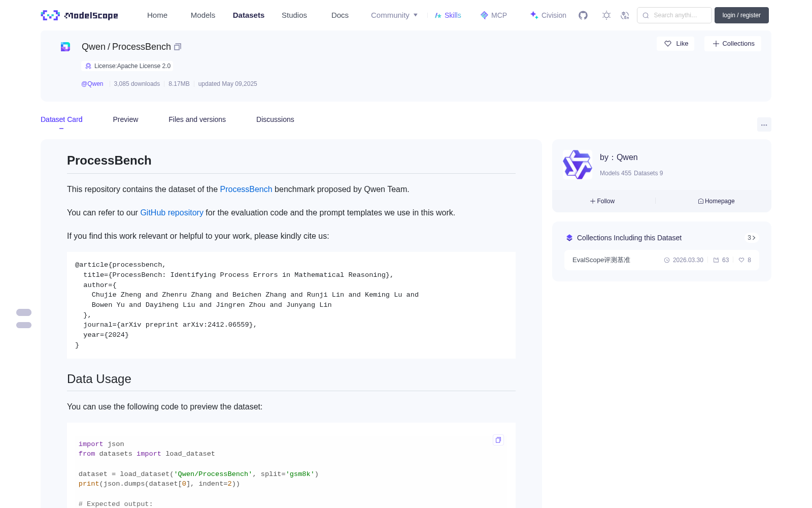
Task: Click the "updated May 09,2025" text
Action: pyautogui.click(x=228, y=84)
